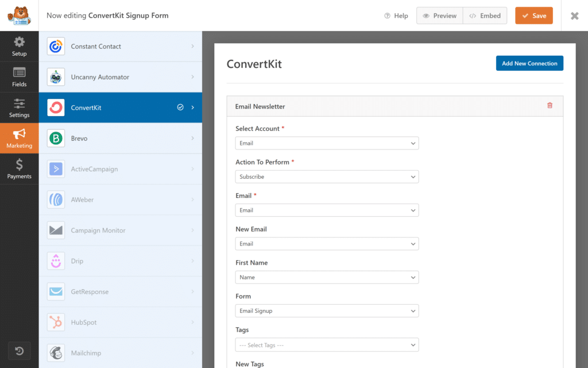
Task: Open the Action To Perform dropdown
Action: tap(327, 177)
